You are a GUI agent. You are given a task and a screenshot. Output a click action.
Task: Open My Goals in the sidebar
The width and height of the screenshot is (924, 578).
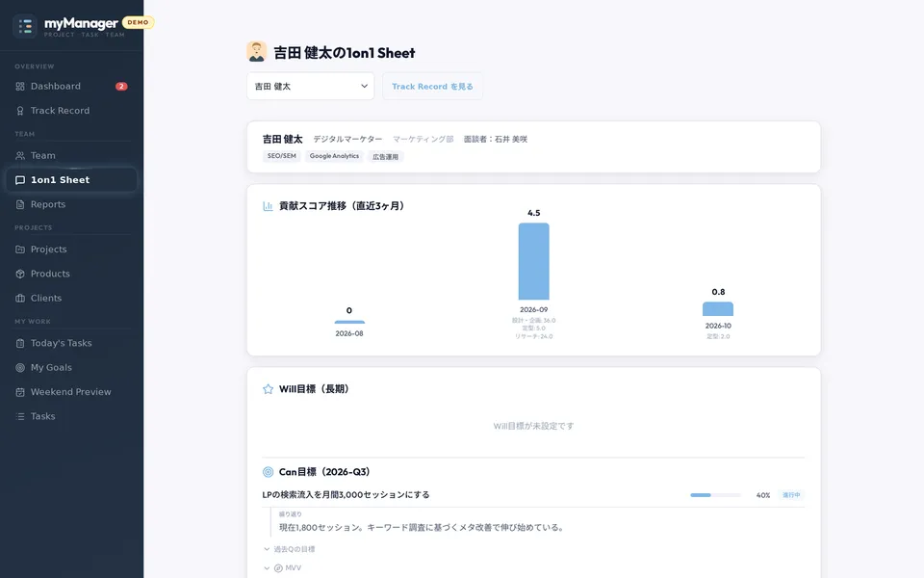click(71, 367)
